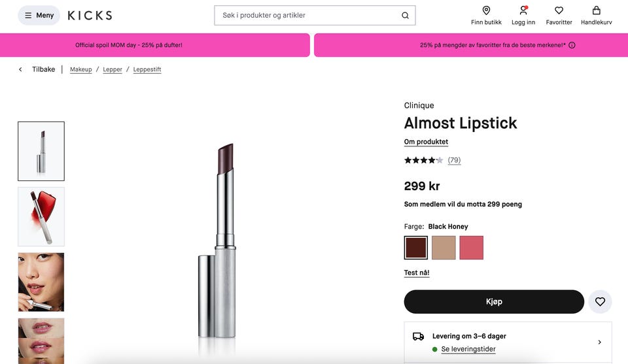View the red lipstick smear thumbnail
This screenshot has height=364, width=628.
pos(41,216)
